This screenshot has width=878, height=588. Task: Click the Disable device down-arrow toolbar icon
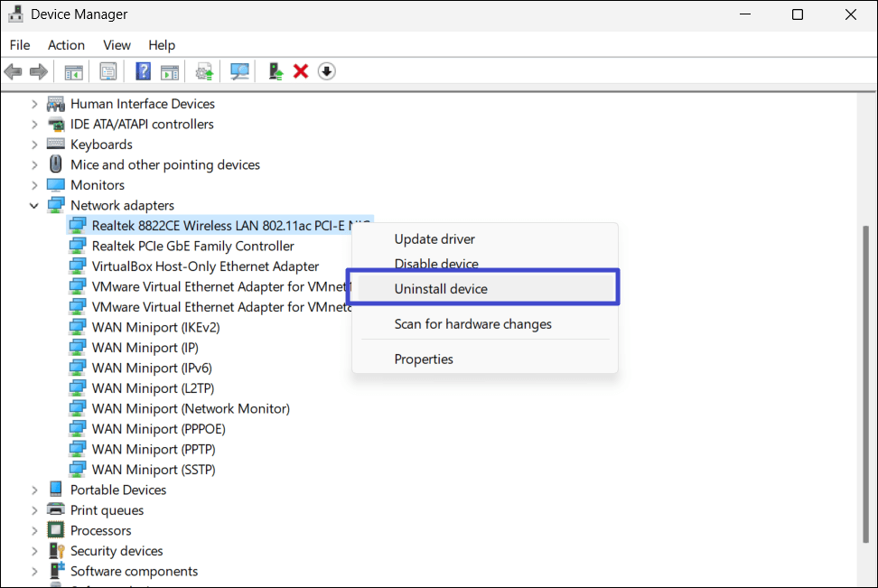[325, 71]
